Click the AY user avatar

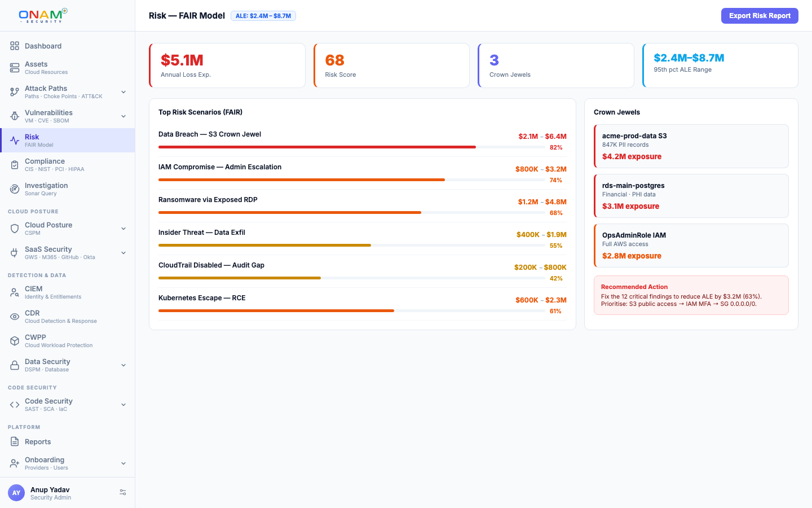pos(16,493)
